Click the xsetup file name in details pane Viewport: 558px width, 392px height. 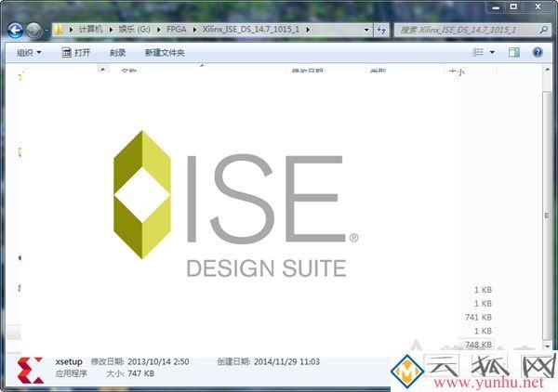(69, 361)
